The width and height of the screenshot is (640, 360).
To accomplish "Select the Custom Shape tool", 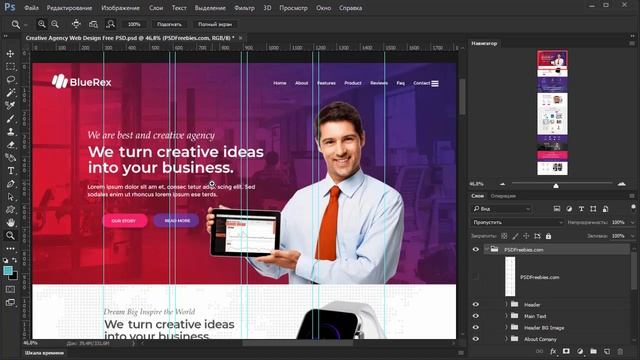I will pyautogui.click(x=11, y=209).
